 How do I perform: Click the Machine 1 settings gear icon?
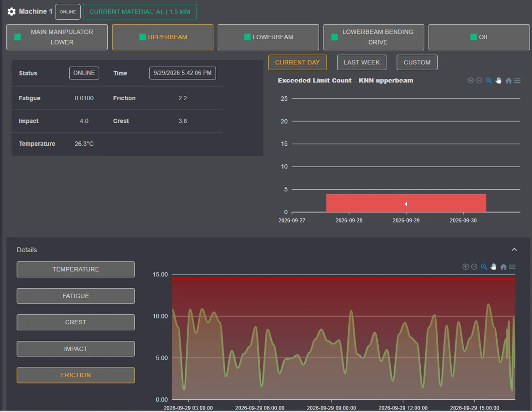[12, 12]
